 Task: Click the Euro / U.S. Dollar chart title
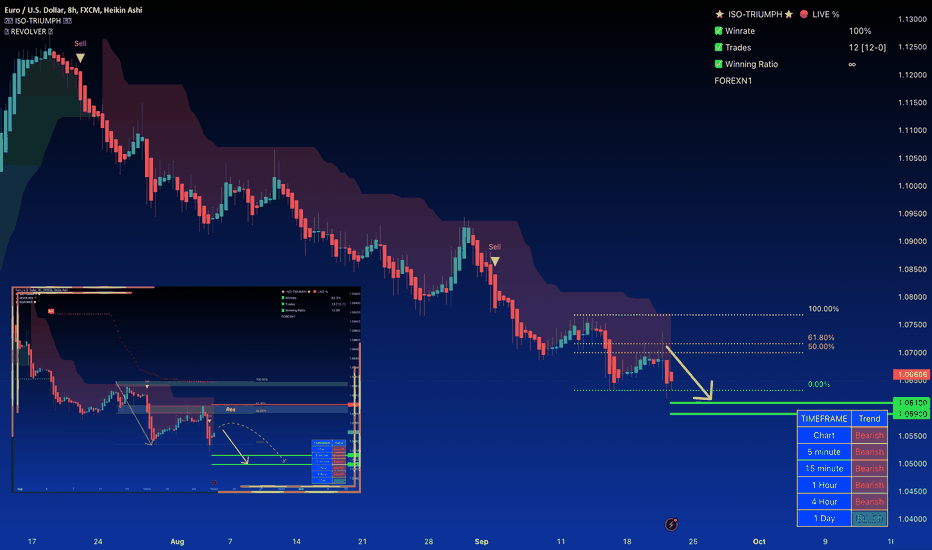[73, 10]
